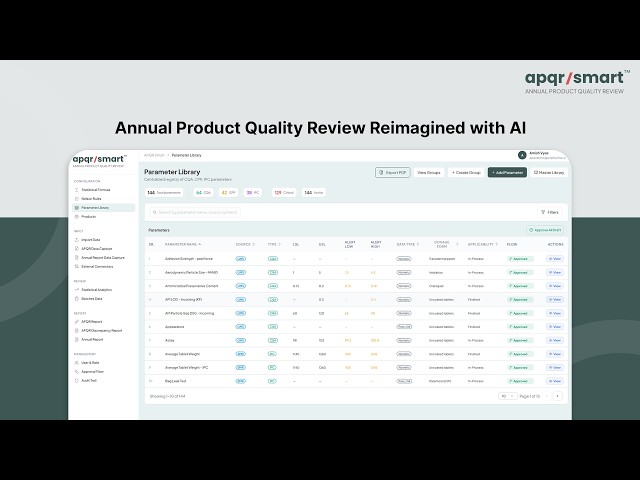Image resolution: width=640 pixels, height=480 pixels.
Task: Click the APQR Smart breadcrumb link
Action: tap(154, 156)
